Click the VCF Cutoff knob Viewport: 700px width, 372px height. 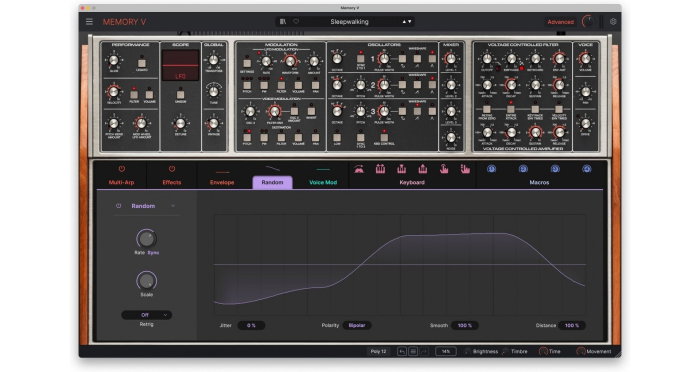tap(487, 59)
